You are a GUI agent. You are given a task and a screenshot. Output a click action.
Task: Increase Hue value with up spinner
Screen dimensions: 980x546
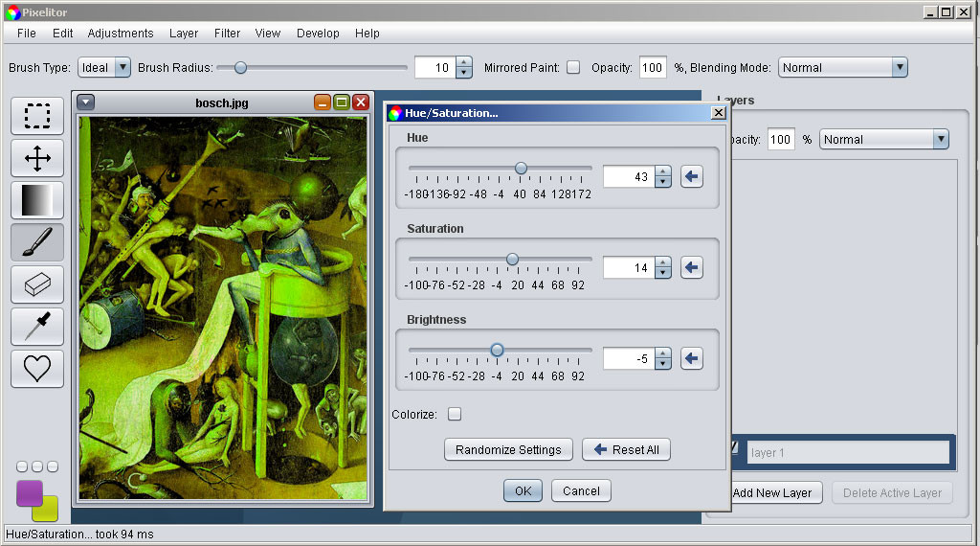[x=662, y=171]
